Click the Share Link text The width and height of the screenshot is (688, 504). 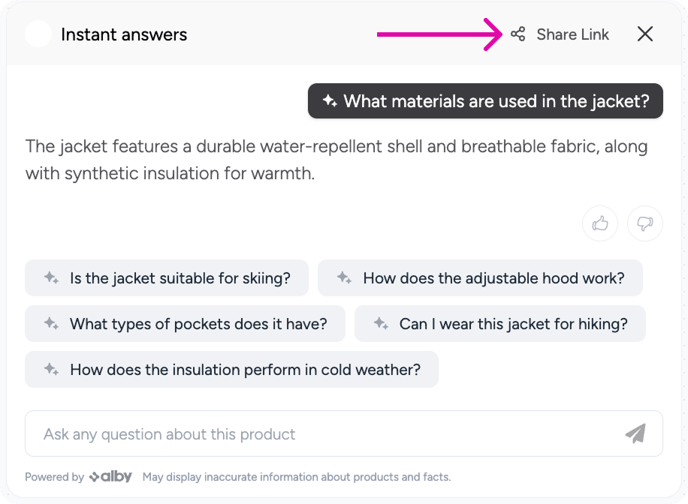click(x=572, y=34)
